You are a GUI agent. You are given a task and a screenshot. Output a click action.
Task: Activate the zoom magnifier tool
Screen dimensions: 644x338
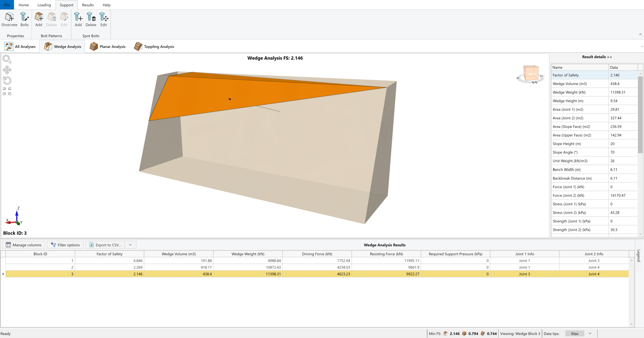tap(7, 59)
